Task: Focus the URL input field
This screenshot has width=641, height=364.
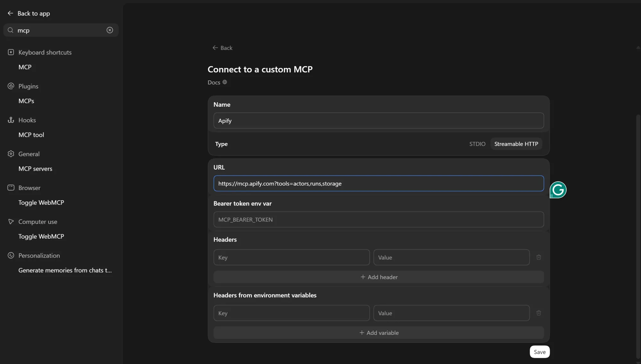Action: point(379,183)
